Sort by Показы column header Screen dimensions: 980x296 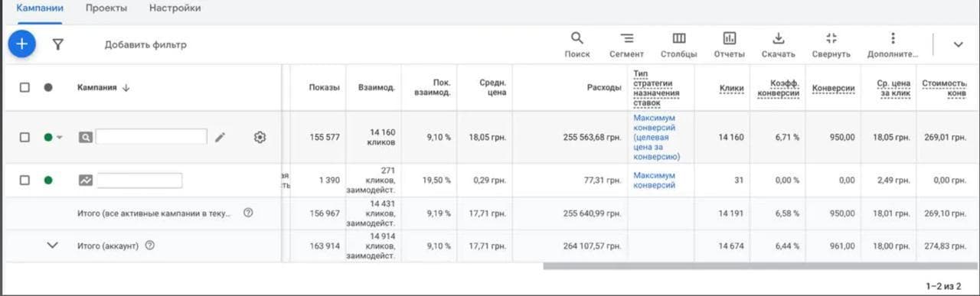(324, 87)
